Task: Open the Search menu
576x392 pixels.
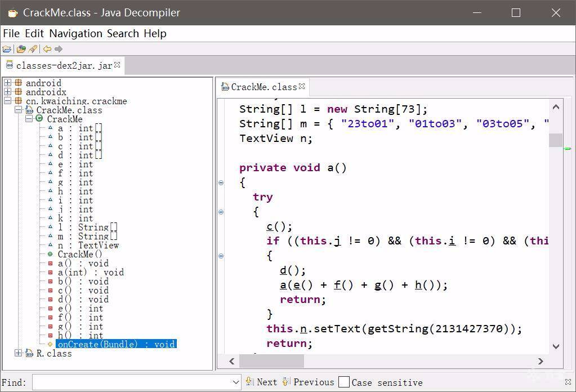Action: pyautogui.click(x=123, y=33)
